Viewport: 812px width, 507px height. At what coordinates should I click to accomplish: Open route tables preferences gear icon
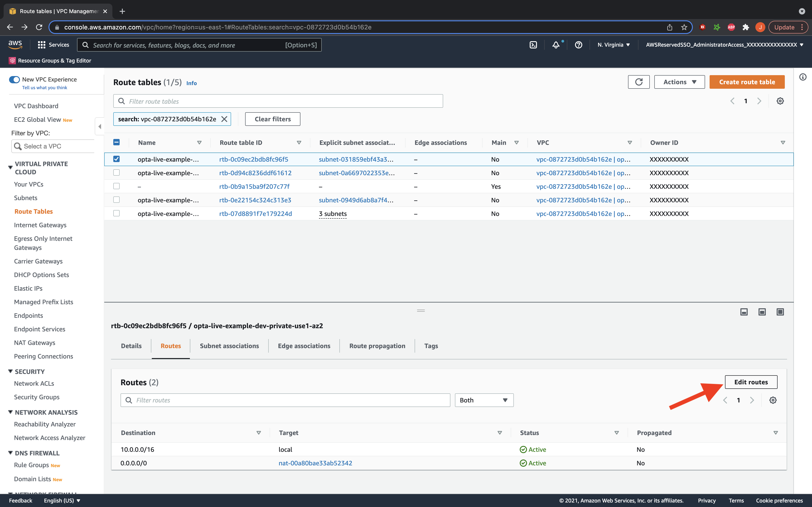coord(780,101)
